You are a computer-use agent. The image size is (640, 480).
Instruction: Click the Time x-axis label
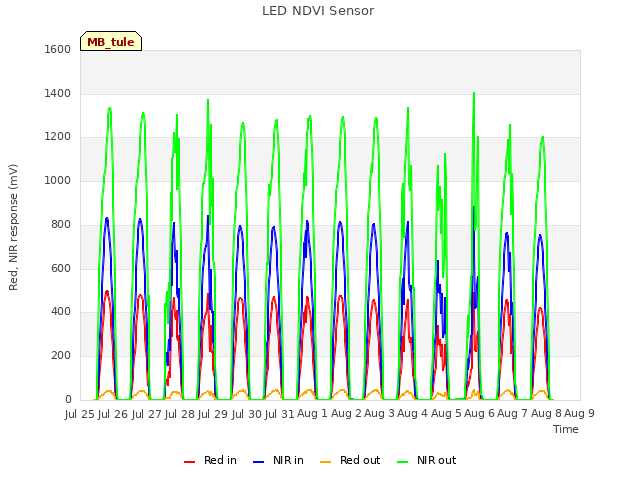pos(566,429)
